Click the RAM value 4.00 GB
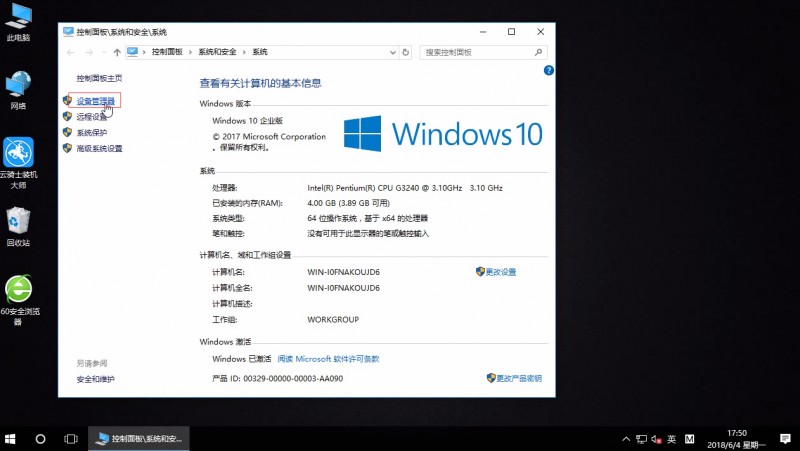This screenshot has height=451, width=800. point(348,203)
